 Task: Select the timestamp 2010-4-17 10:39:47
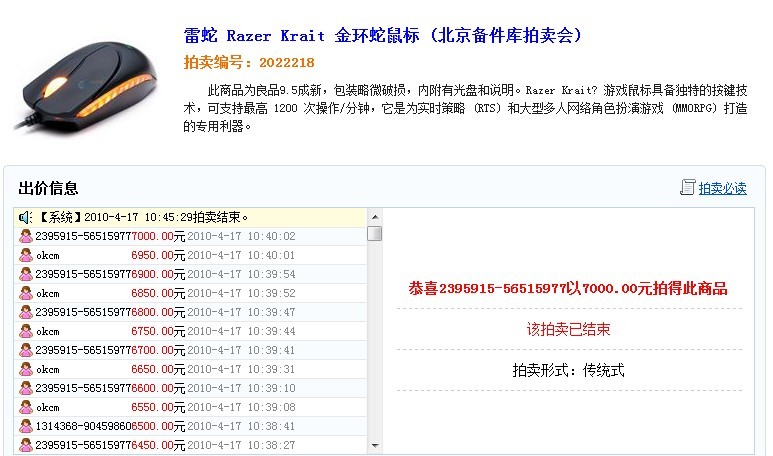(x=241, y=312)
